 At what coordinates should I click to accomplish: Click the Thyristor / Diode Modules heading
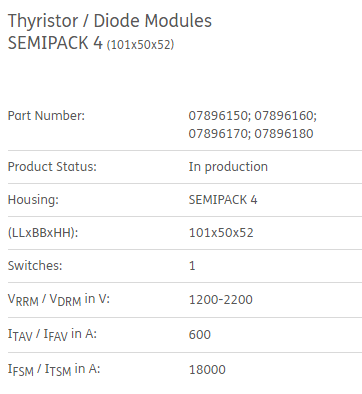(110, 21)
